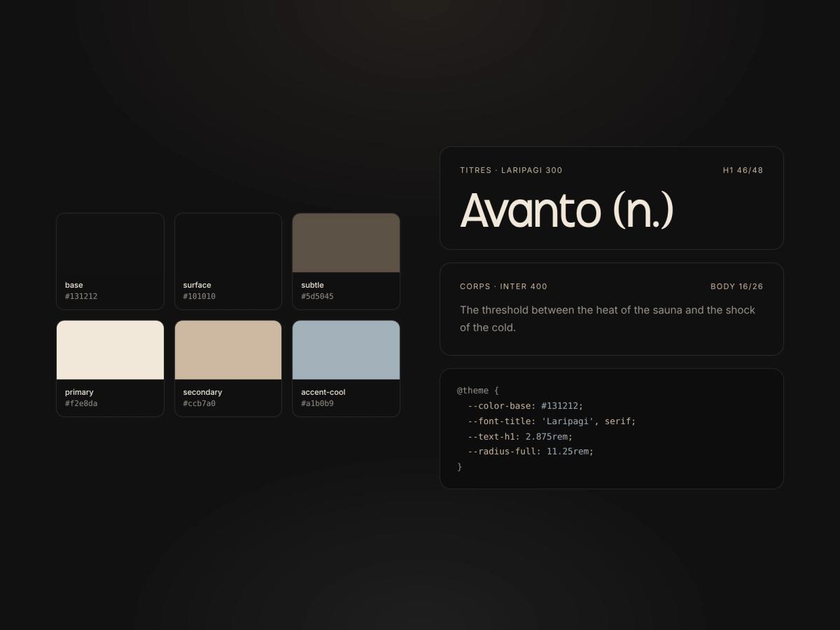The width and height of the screenshot is (840, 630).
Task: Click the 'Avanto (n.)' heading
Action: [566, 210]
